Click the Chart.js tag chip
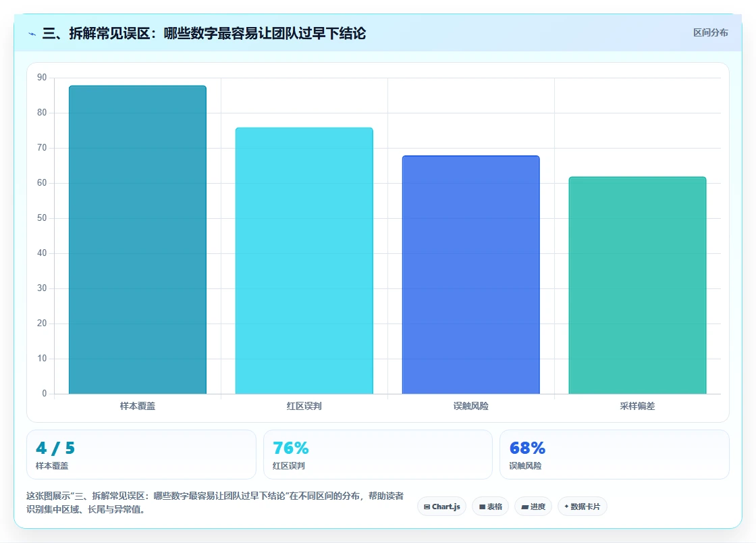 (x=441, y=507)
